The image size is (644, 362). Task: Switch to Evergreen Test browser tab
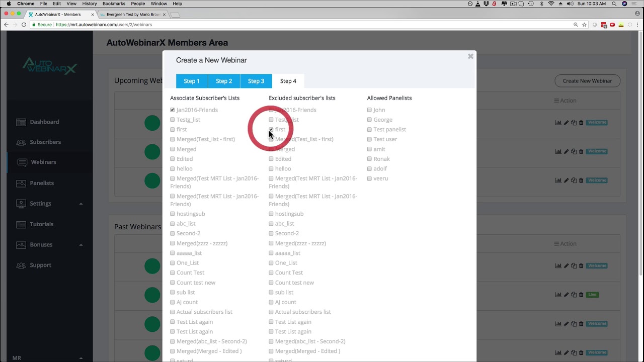(x=133, y=15)
